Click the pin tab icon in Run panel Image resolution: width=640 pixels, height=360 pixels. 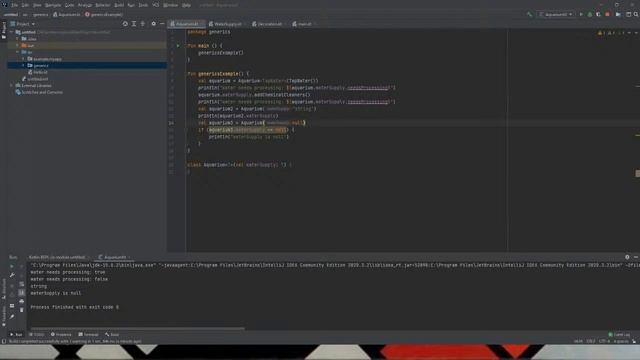[12, 316]
